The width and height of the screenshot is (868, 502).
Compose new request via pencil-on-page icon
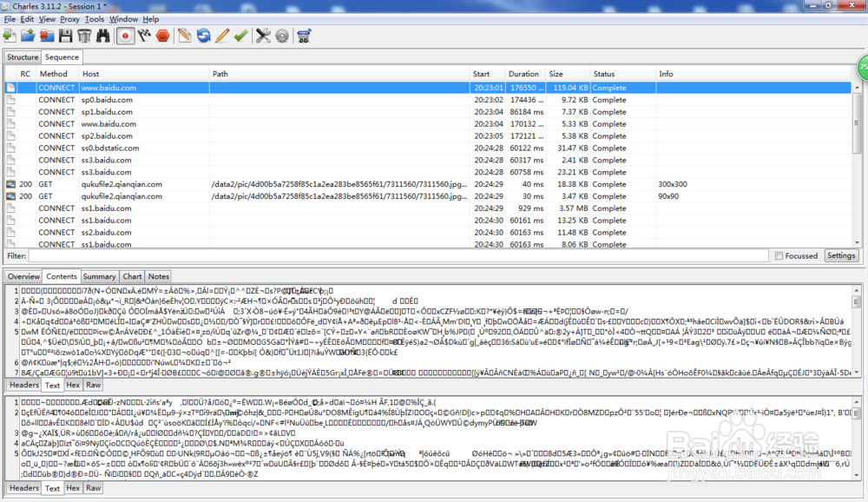pyautogui.click(x=184, y=36)
